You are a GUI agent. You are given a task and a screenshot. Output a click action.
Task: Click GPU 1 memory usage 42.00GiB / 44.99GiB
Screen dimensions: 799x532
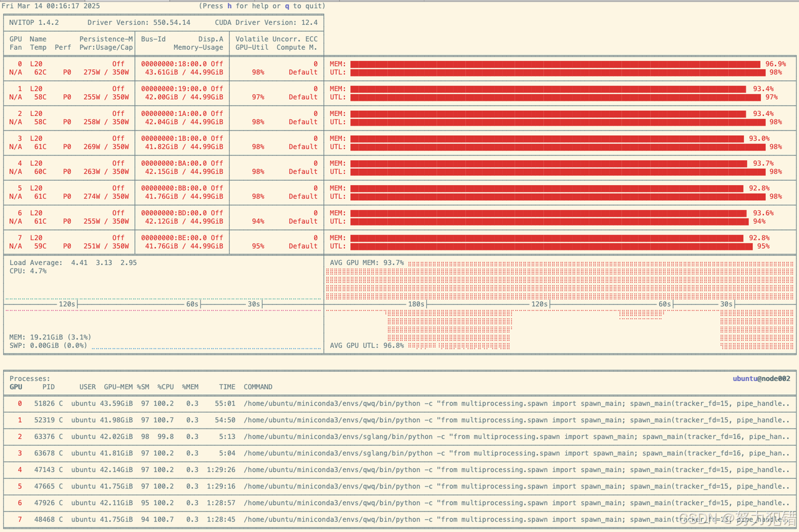click(184, 97)
